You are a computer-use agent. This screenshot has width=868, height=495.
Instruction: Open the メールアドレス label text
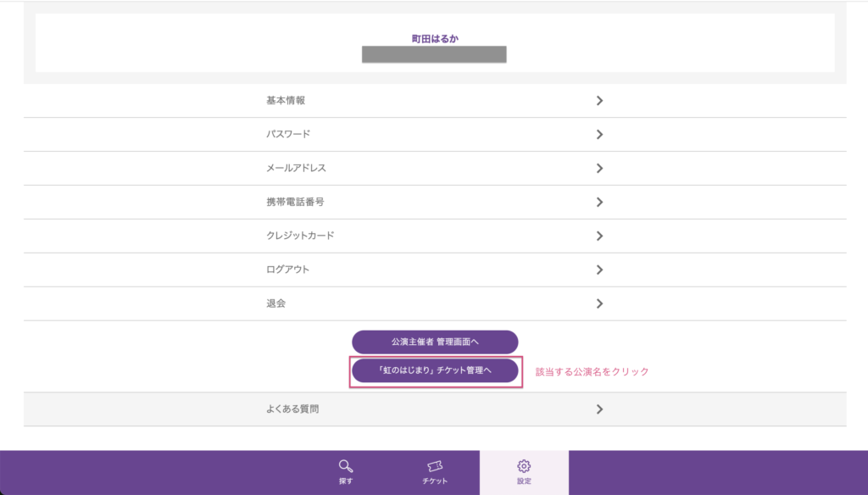click(296, 169)
